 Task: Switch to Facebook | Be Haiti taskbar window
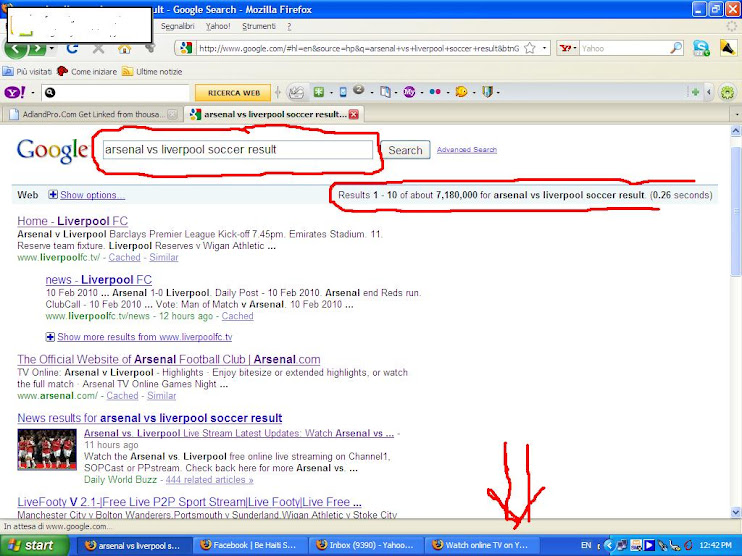tap(249, 546)
